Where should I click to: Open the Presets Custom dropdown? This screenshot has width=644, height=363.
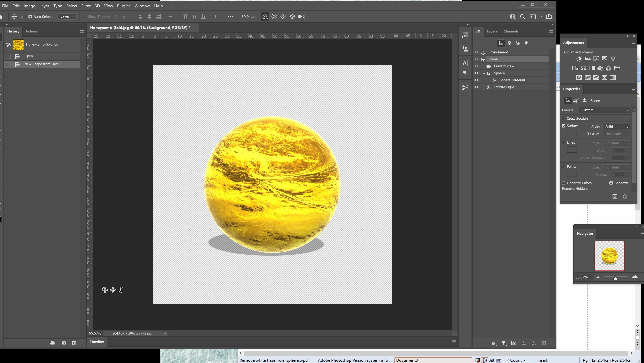(604, 110)
